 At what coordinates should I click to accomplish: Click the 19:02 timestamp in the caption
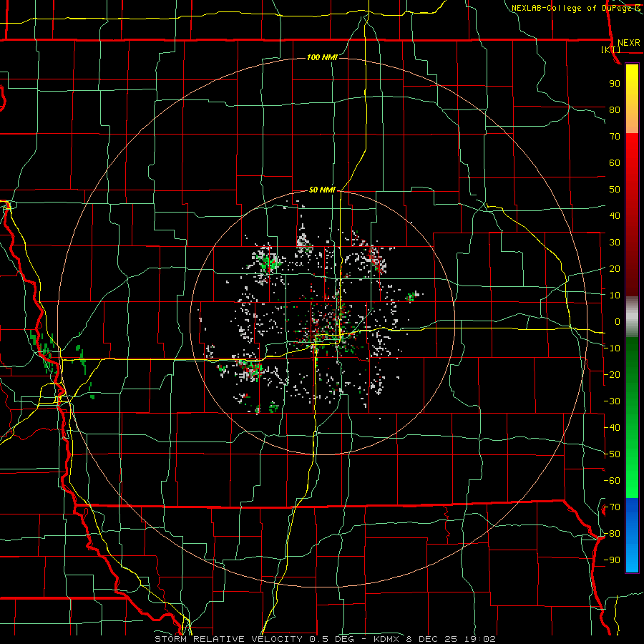tap(482, 639)
